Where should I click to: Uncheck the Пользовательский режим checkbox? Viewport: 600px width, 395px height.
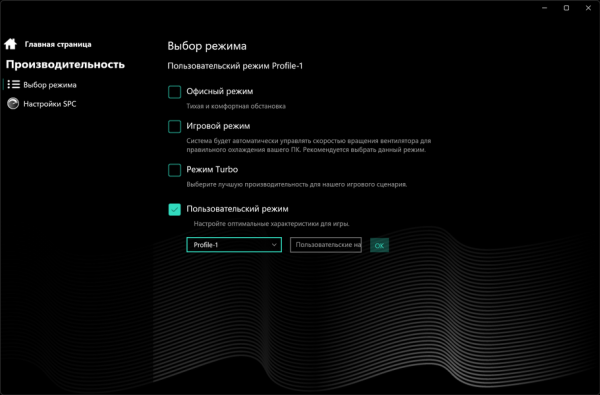coord(174,209)
